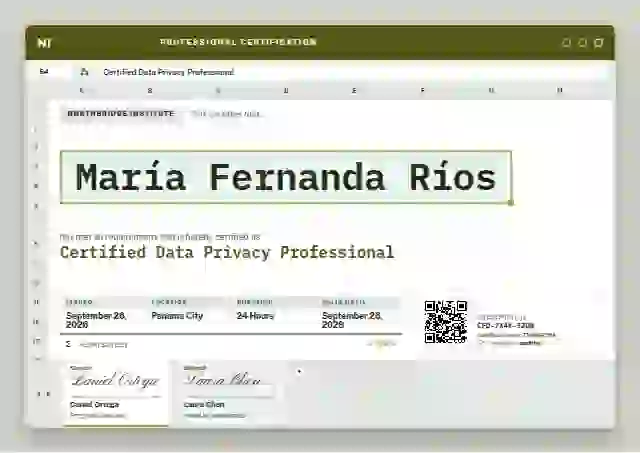The height and width of the screenshot is (453, 640).
Task: Click the NT logo in the title bar
Action: (44, 43)
